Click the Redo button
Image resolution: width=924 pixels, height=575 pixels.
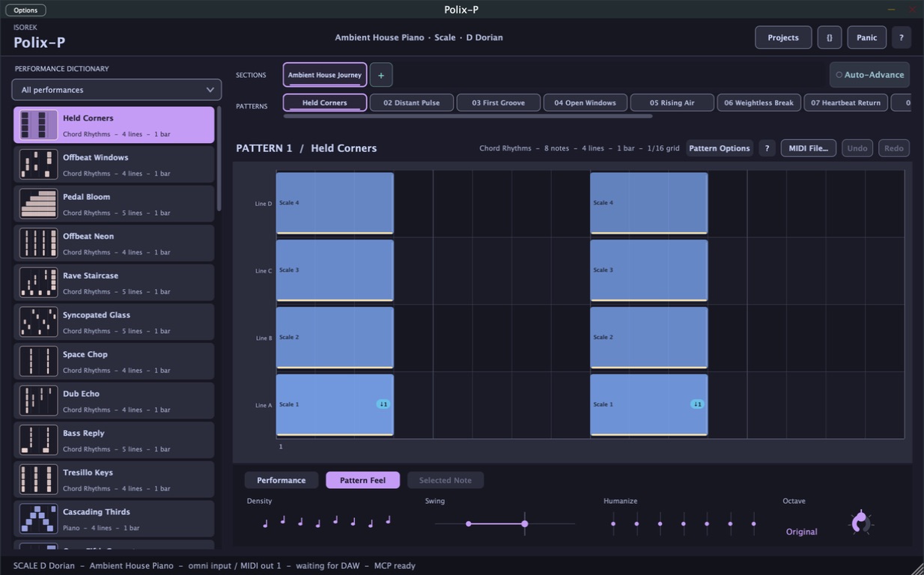[894, 148]
